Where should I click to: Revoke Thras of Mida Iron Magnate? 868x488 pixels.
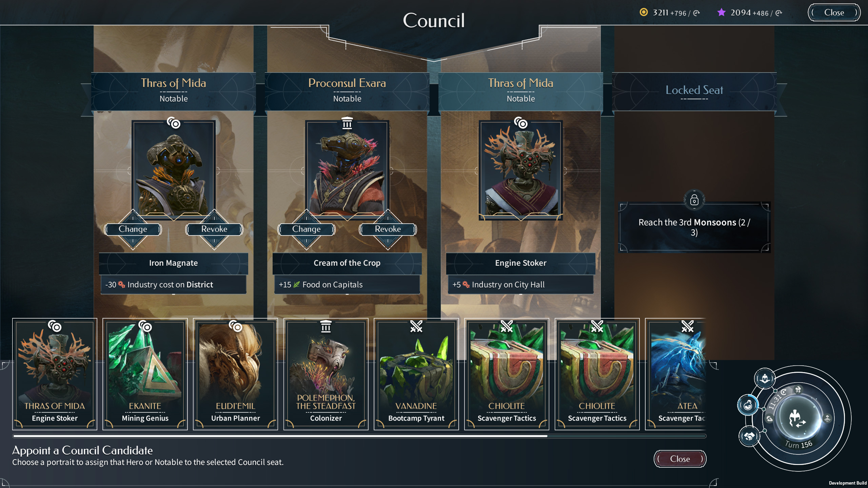[x=214, y=229]
